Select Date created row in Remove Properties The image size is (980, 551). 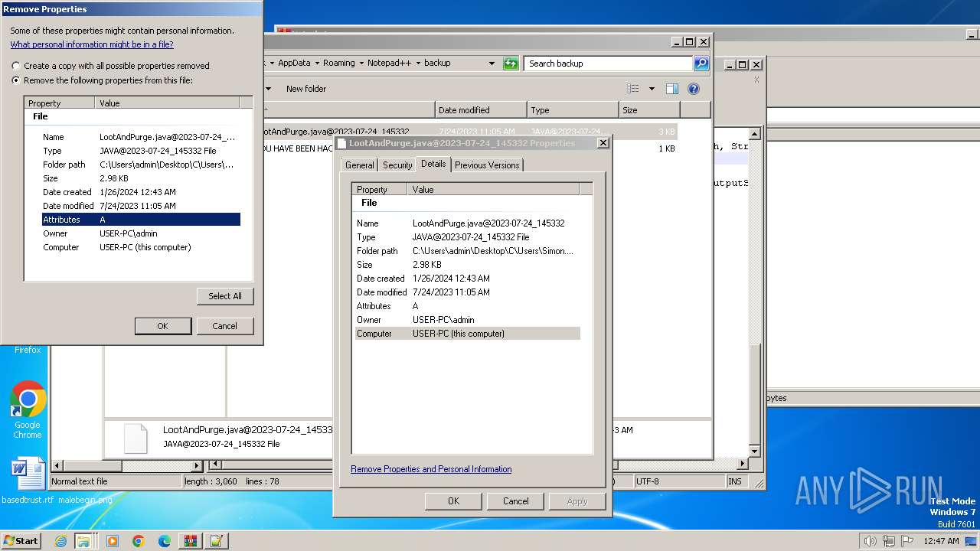click(x=141, y=192)
